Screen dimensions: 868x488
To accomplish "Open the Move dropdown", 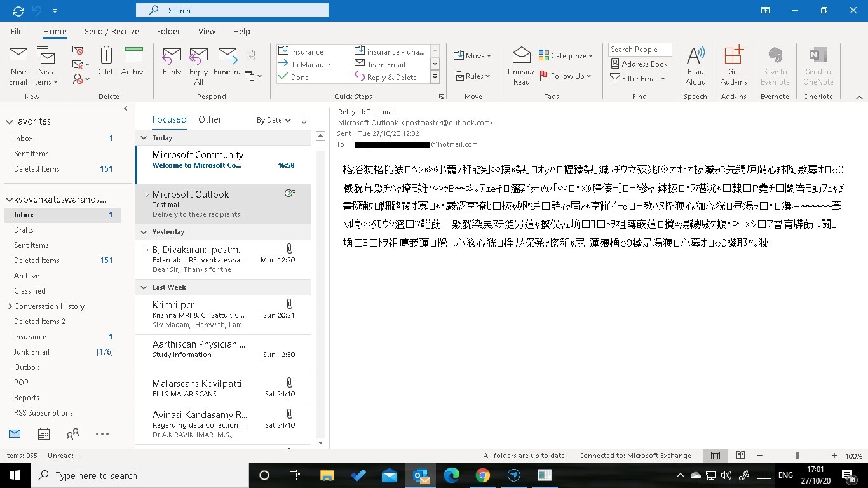I will pos(472,55).
